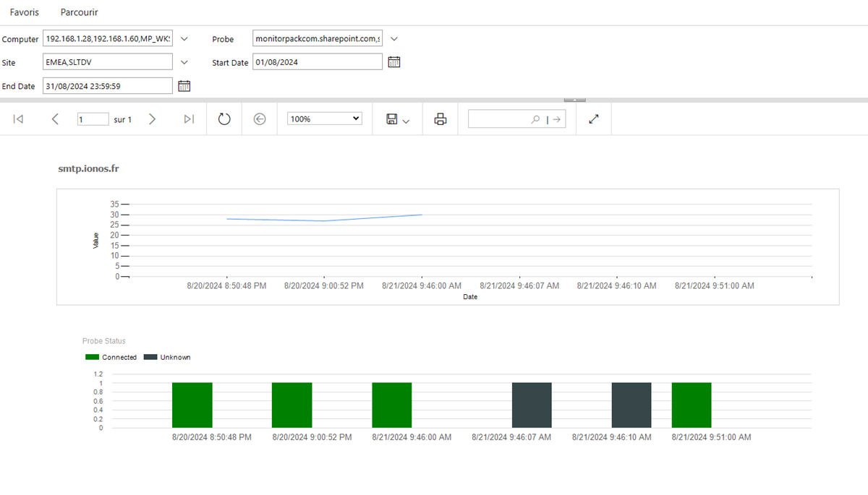The width and height of the screenshot is (868, 495).
Task: Print the report
Action: 440,119
